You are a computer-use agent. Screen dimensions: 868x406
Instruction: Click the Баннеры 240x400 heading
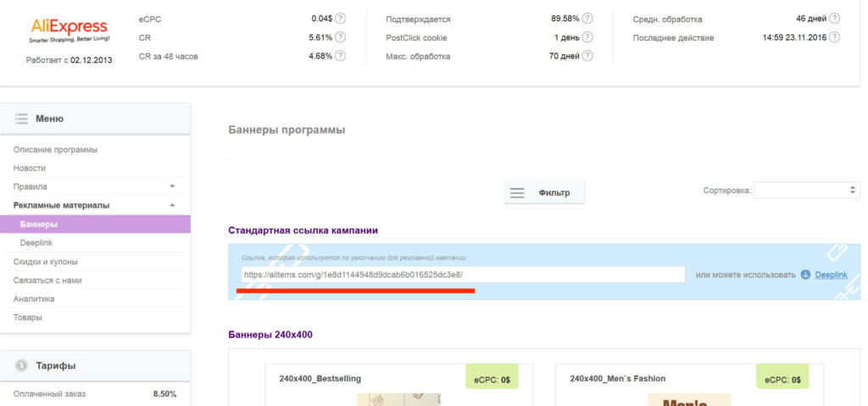(270, 335)
